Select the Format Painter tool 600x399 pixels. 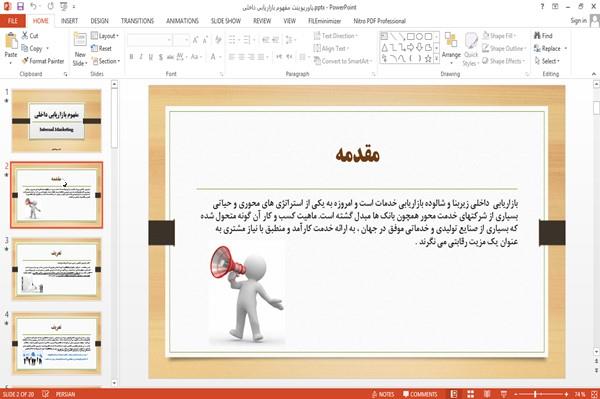(x=43, y=61)
